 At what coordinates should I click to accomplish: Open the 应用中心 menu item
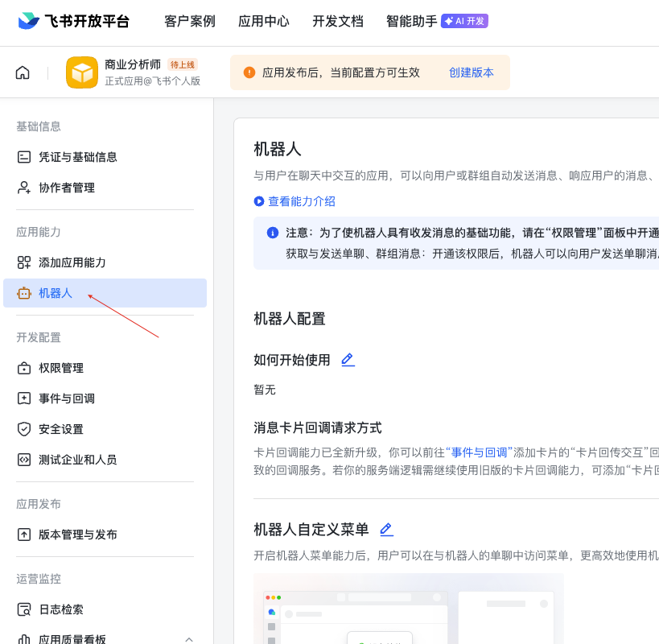(x=264, y=21)
